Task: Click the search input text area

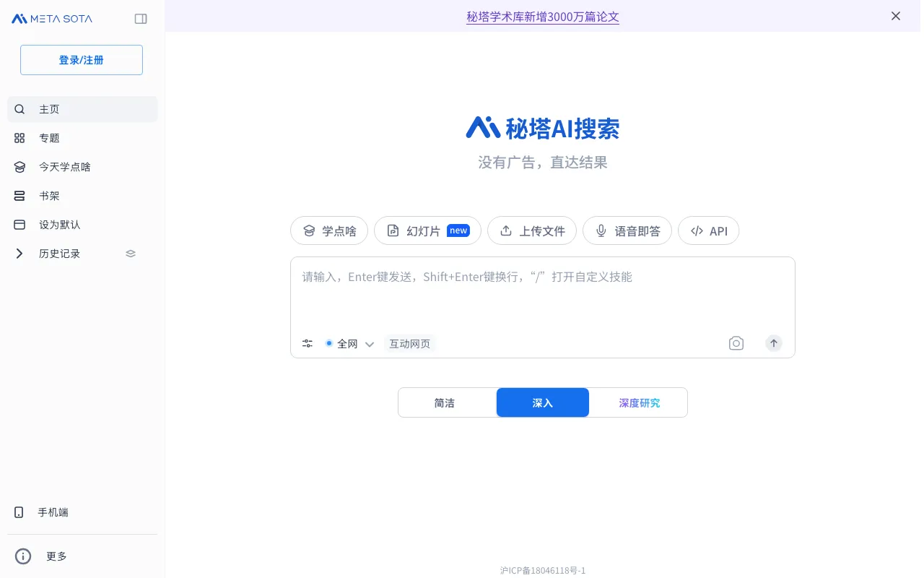Action: (543, 295)
